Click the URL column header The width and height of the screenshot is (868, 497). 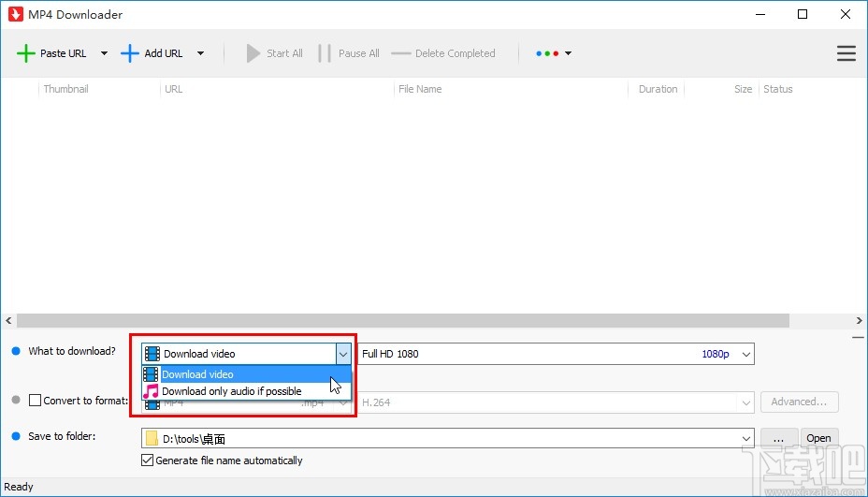(173, 89)
